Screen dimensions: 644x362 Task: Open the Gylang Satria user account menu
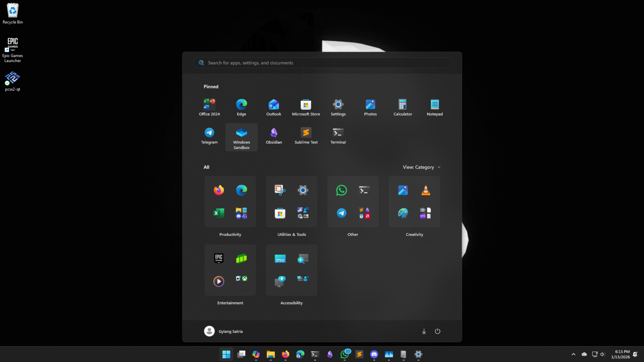(x=223, y=331)
